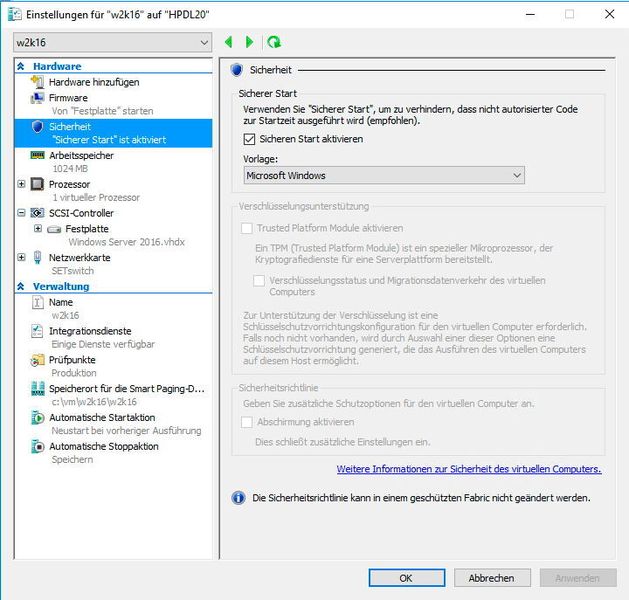Click the Festplatte drive icon
The height and width of the screenshot is (600, 629).
[x=54, y=229]
